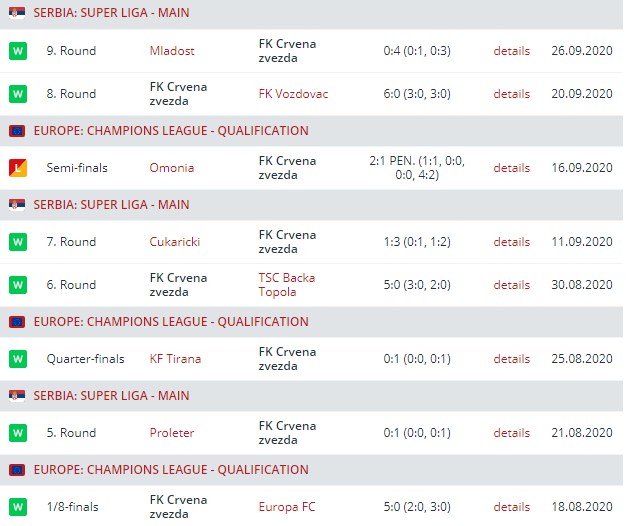This screenshot has width=626, height=526.
Task: Click the win icon for KF Tirana match
Action: 17,359
